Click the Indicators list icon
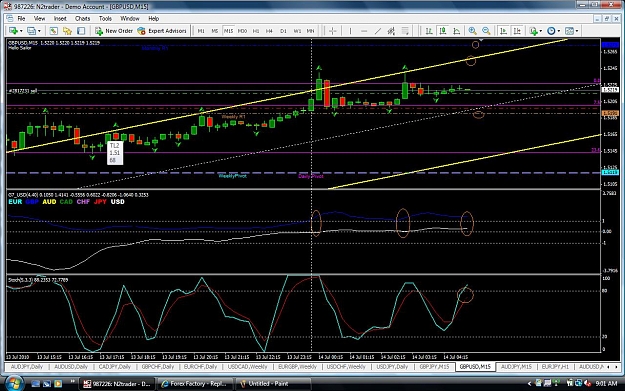The height and width of the screenshot is (391, 625). point(533,31)
